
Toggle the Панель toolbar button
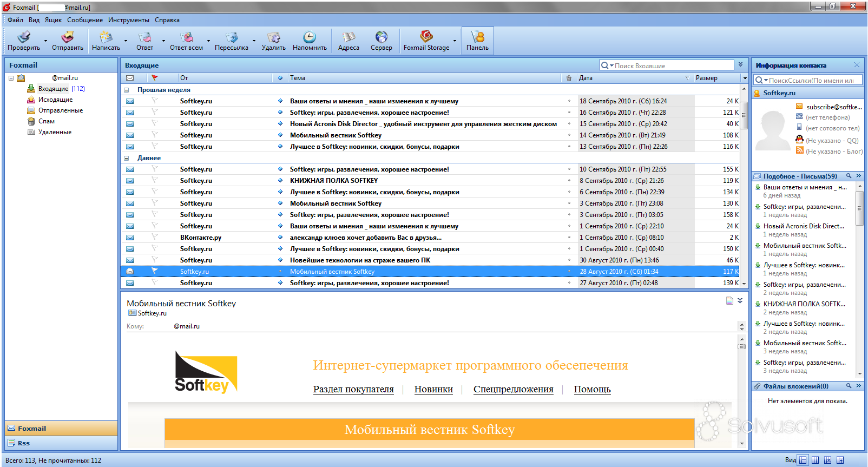pos(477,41)
